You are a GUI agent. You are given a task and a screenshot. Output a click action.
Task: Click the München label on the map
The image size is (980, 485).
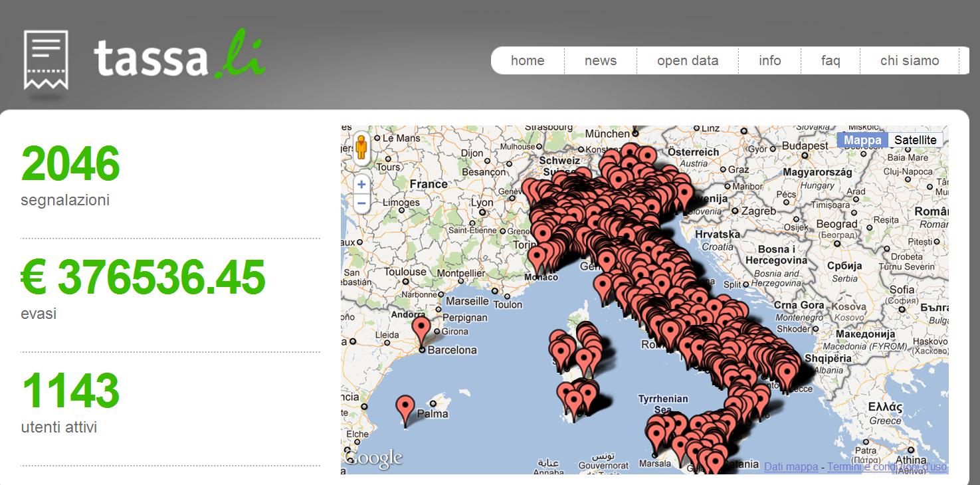(x=607, y=134)
